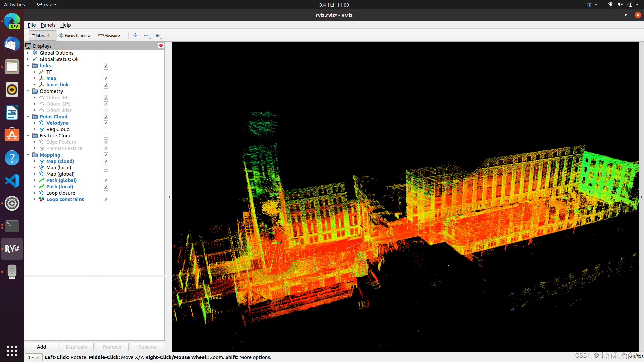Select the Interact tool
The image size is (644, 362).
point(40,35)
